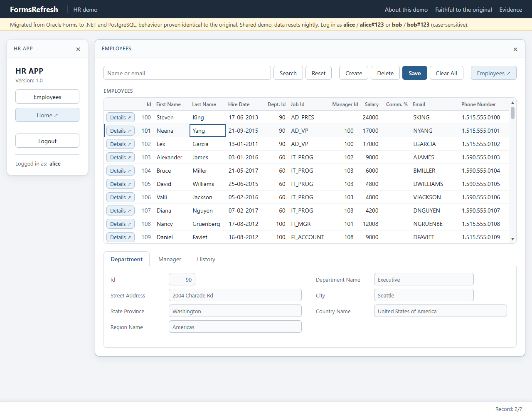
Task: Click the Reset button
Action: (318, 73)
